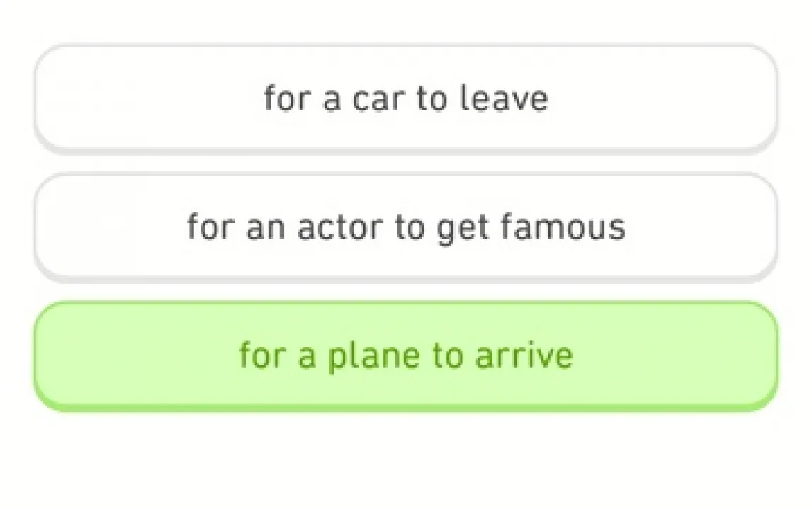The height and width of the screenshot is (507, 812).
Task: Click the text "for a car to leave"
Action: coord(406,98)
